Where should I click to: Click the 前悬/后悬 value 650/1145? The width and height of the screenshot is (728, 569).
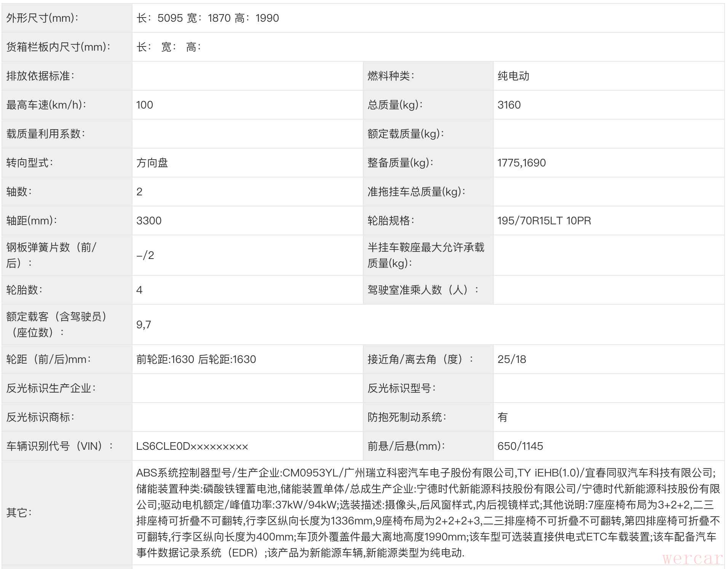(520, 446)
